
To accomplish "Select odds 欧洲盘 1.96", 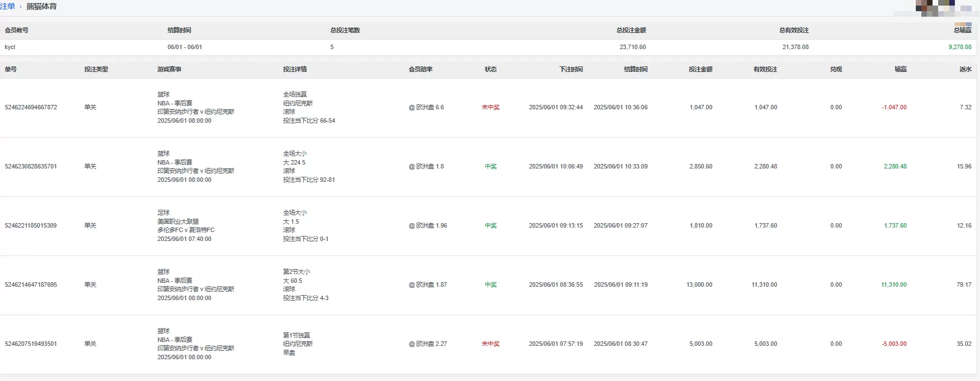I will click(428, 225).
